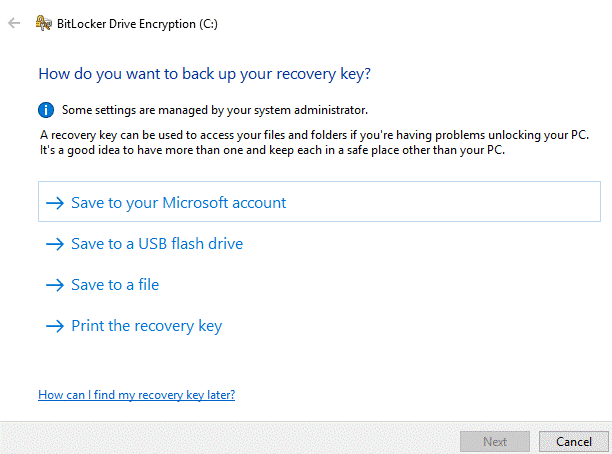Select Save to a USB flash drive
Viewport: 612px width, 454px height.
tap(157, 244)
